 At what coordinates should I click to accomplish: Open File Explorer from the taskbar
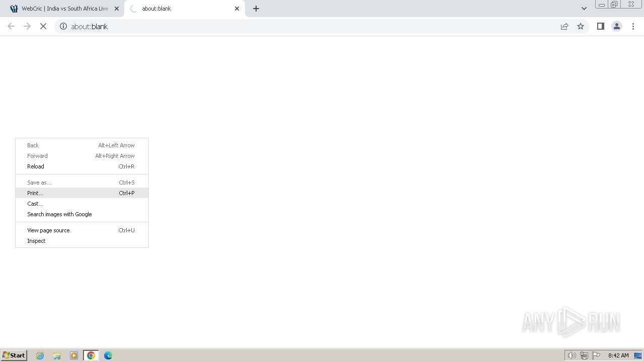pyautogui.click(x=57, y=355)
